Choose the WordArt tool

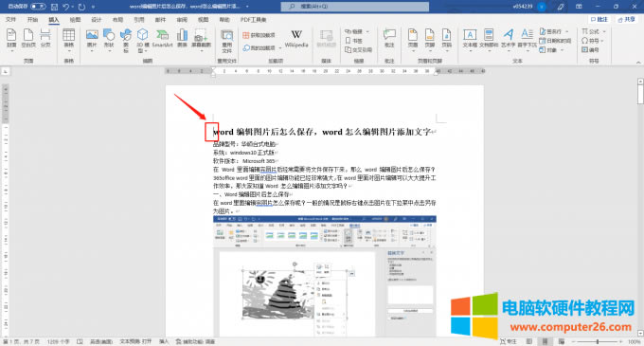point(508,39)
